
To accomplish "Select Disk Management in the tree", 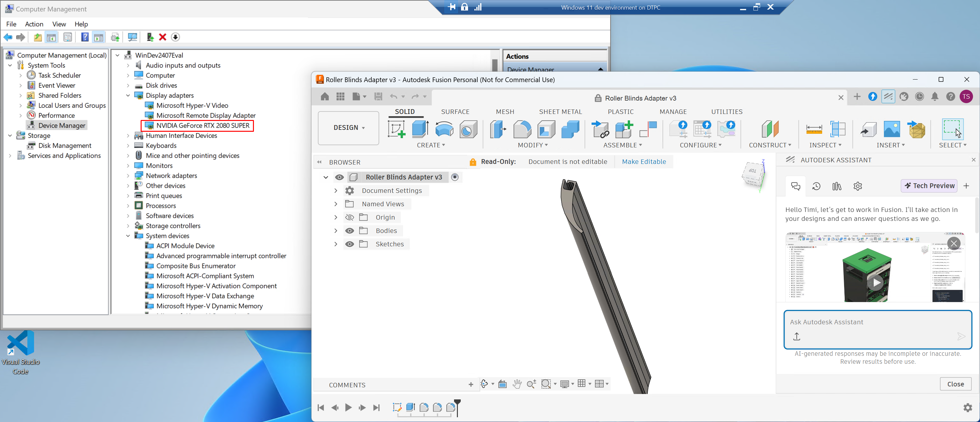I will click(x=65, y=146).
